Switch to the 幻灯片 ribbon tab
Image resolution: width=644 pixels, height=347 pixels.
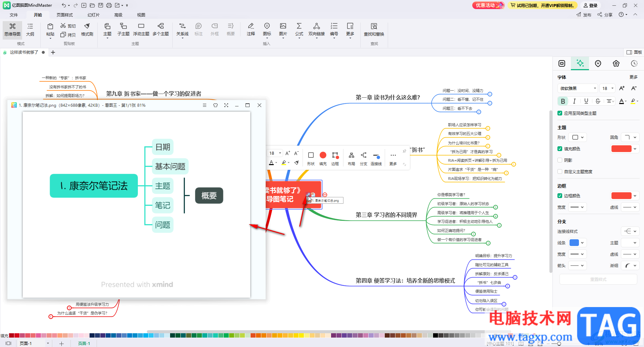(x=93, y=15)
